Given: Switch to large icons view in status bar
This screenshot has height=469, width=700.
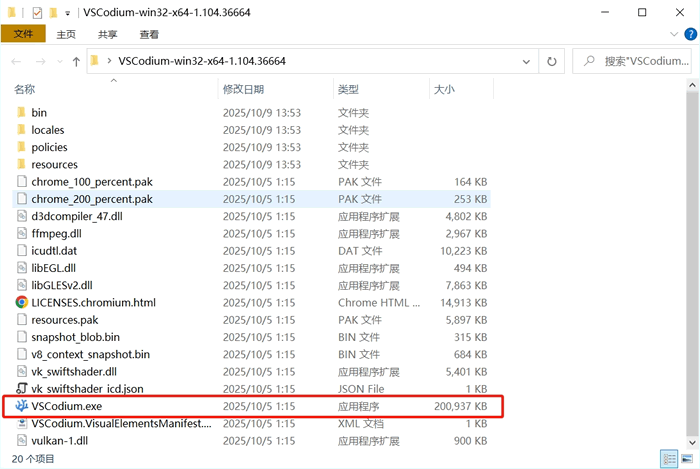Looking at the screenshot, I should pos(685,459).
